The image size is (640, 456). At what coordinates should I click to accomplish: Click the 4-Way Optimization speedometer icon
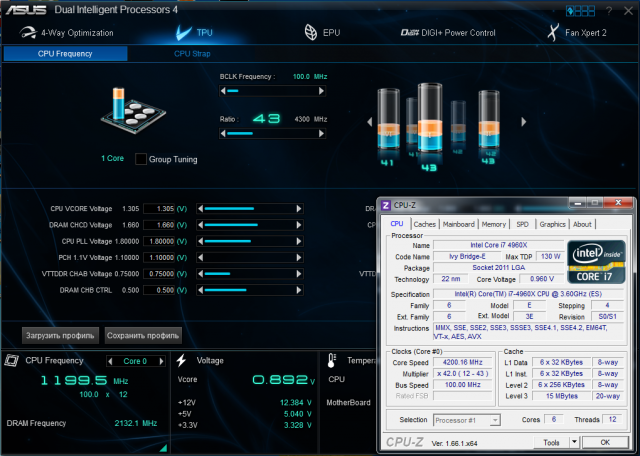click(x=28, y=32)
